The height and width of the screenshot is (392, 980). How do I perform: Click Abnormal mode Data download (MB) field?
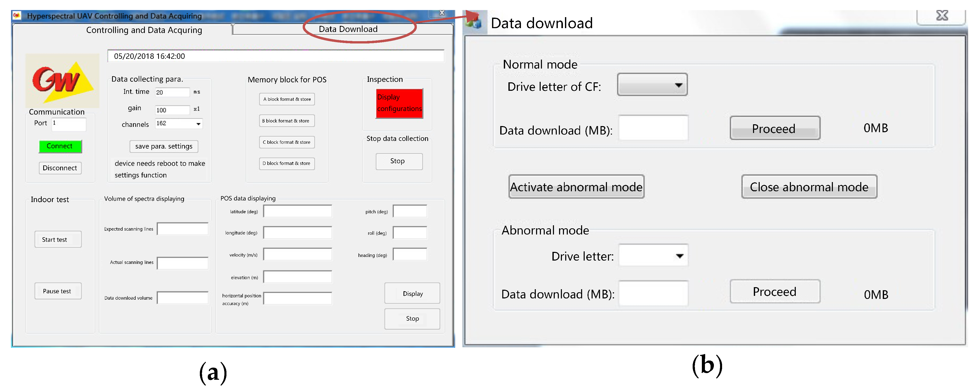(653, 293)
